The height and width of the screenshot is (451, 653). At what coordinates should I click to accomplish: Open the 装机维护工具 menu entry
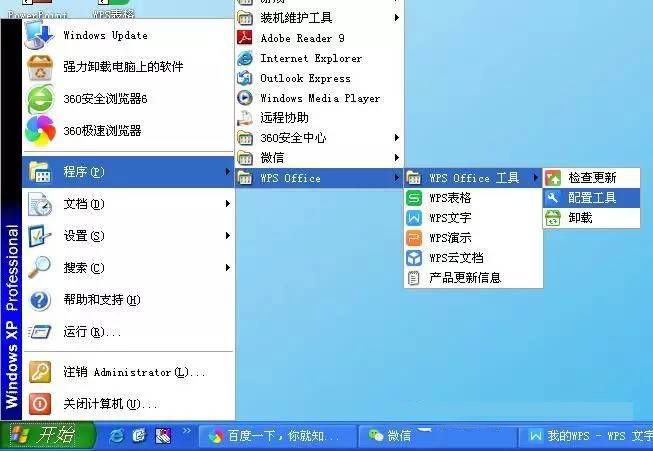tap(319, 17)
